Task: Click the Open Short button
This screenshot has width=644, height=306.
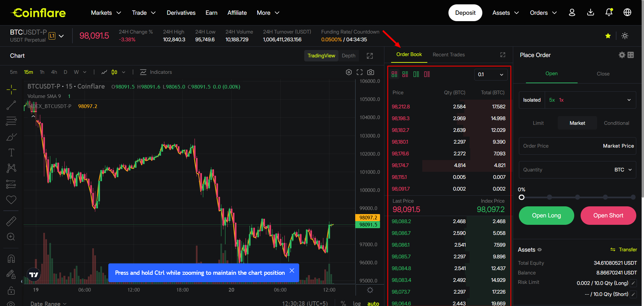Action: [608, 215]
